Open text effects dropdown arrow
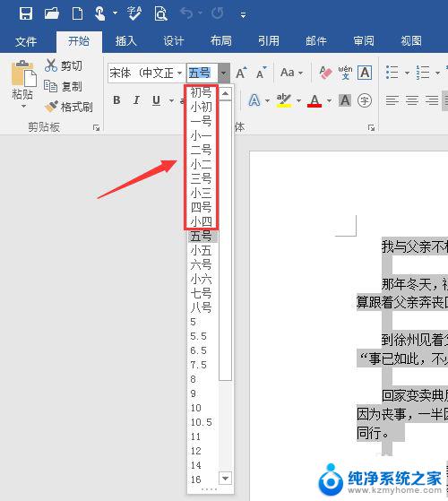This screenshot has width=448, height=501. coord(268,101)
